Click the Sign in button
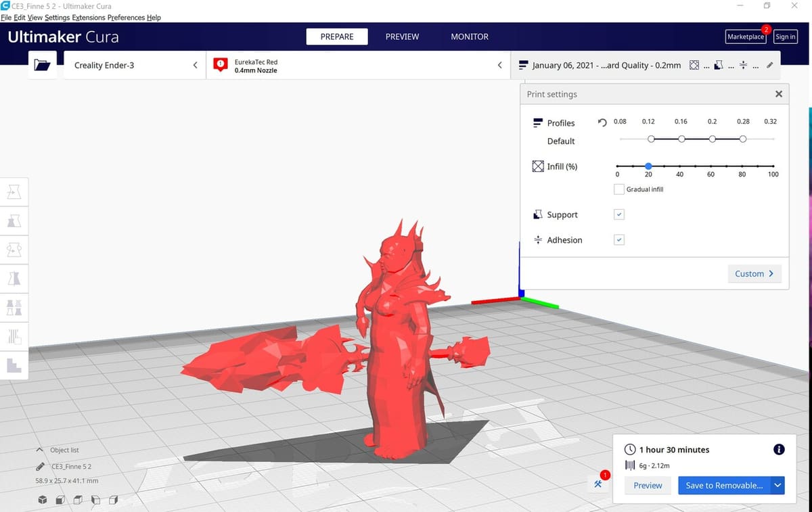Viewport: 812px width, 512px height. point(785,37)
